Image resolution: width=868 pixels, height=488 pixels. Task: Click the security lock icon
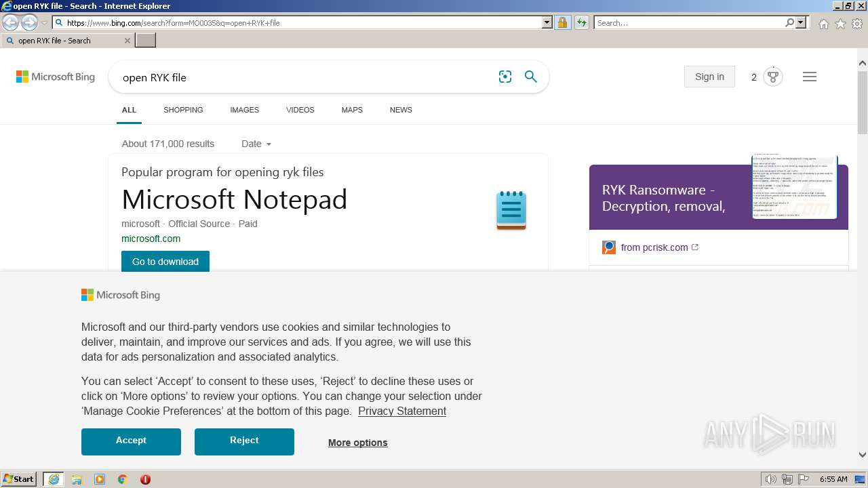(562, 22)
